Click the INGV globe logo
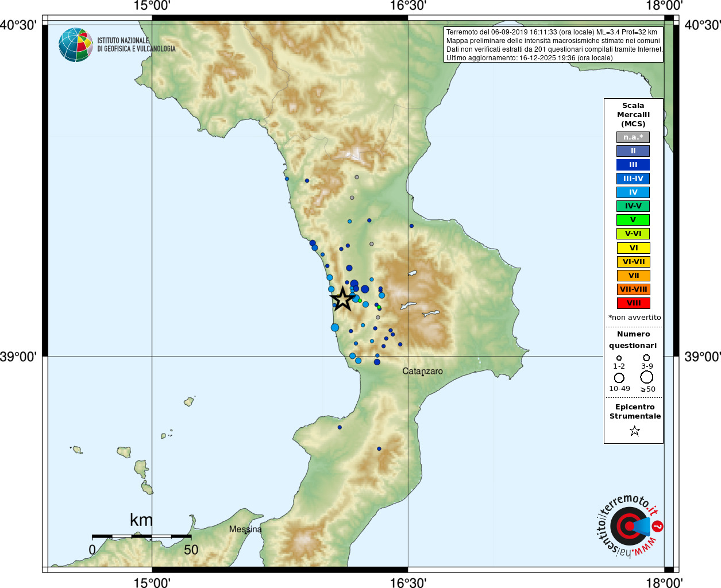The image size is (721, 588). (75, 45)
